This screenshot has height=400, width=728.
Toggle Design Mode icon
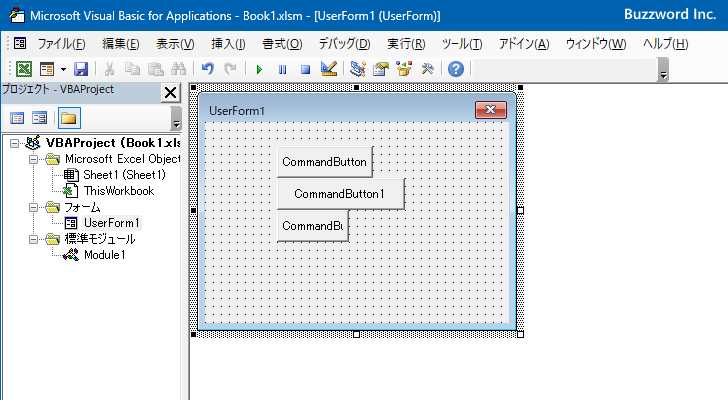[329, 69]
